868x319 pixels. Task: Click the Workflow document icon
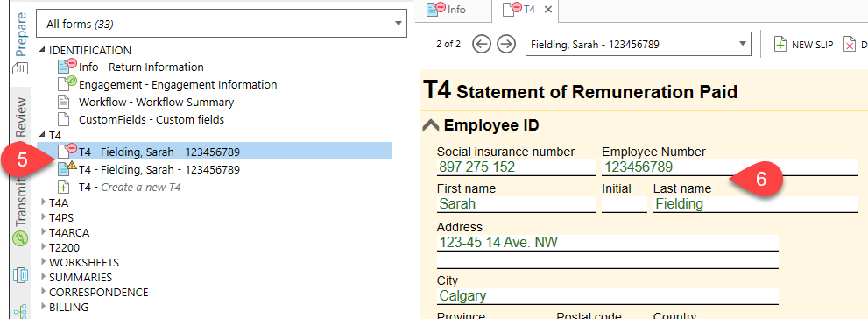pyautogui.click(x=64, y=103)
